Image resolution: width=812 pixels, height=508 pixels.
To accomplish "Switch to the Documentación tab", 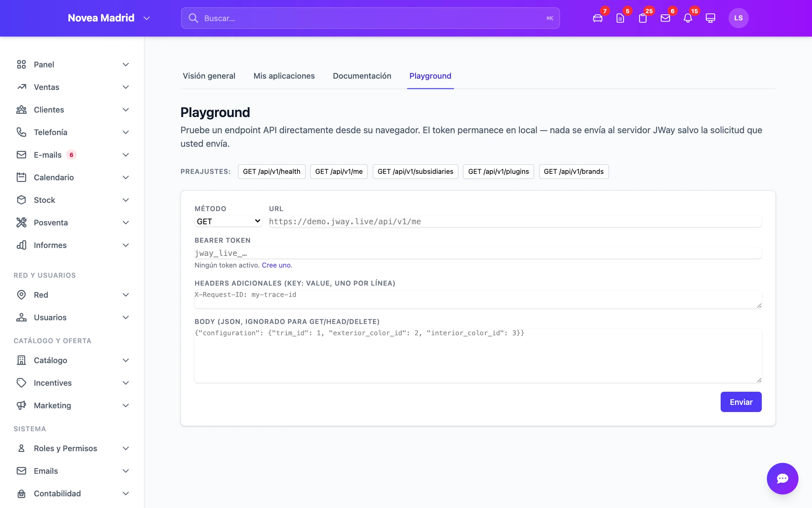I will [362, 76].
